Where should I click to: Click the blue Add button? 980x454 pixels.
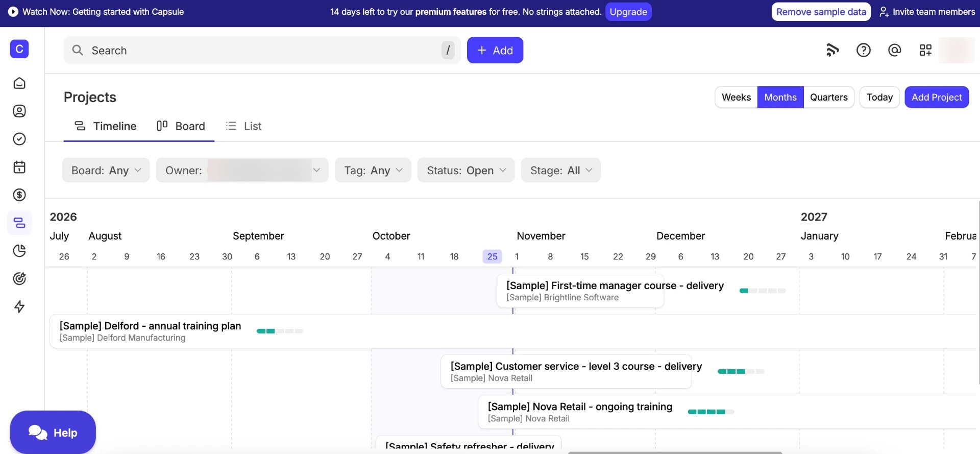[495, 50]
